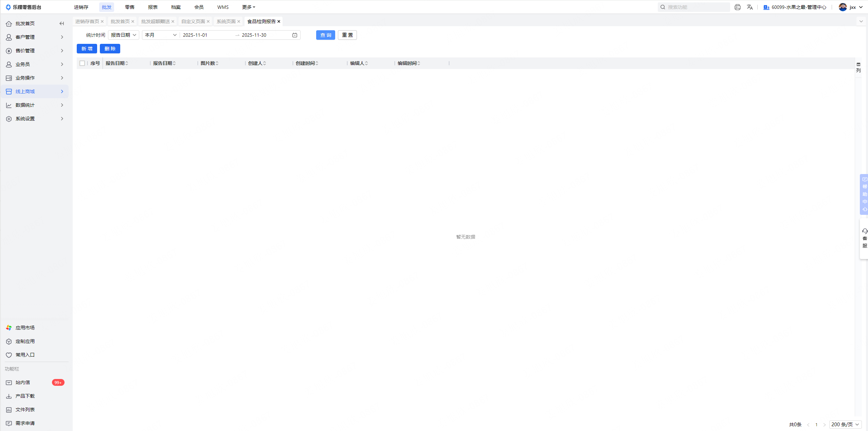Viewport: 868px width, 431px height.
Task: Open column settings (列) icon
Action: tap(858, 67)
